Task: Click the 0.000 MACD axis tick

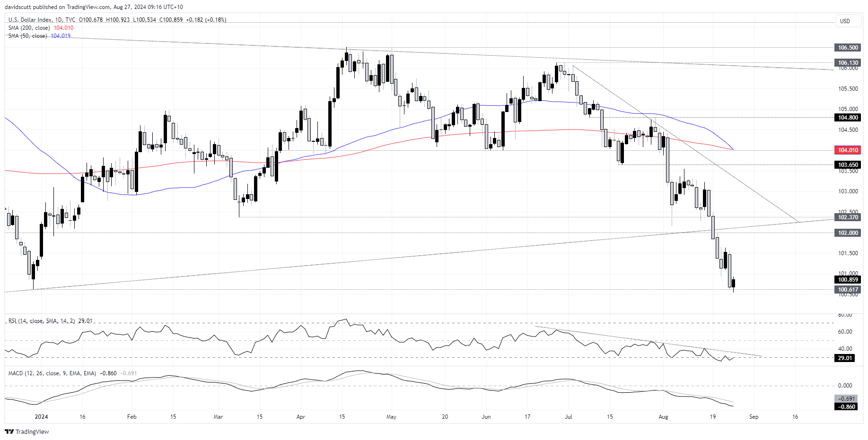Action: [x=845, y=386]
